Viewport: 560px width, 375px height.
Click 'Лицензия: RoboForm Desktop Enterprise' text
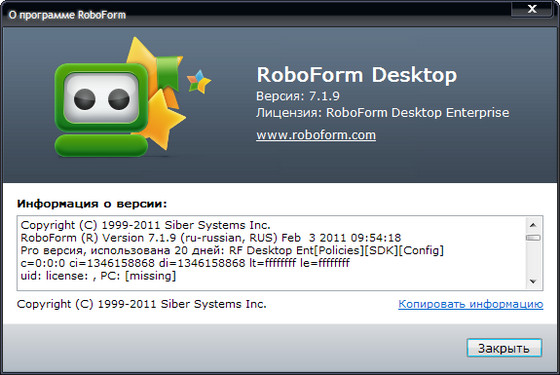click(x=382, y=113)
